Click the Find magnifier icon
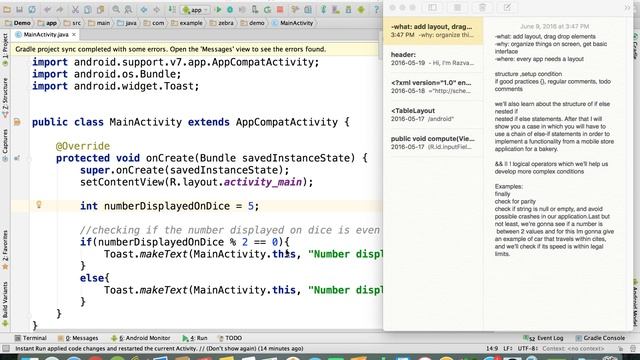This screenshot has width=640, height=360. point(116,9)
